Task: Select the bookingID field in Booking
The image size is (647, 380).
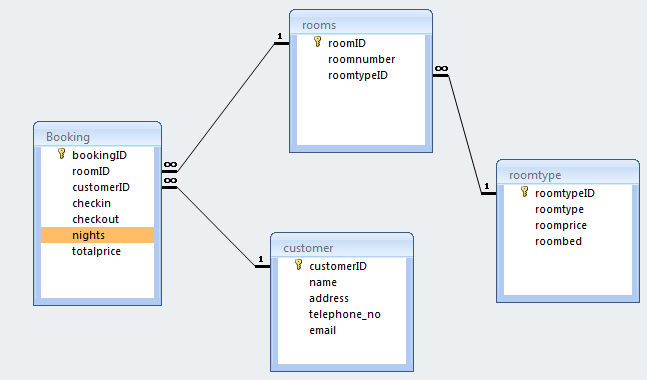Action: (x=97, y=155)
